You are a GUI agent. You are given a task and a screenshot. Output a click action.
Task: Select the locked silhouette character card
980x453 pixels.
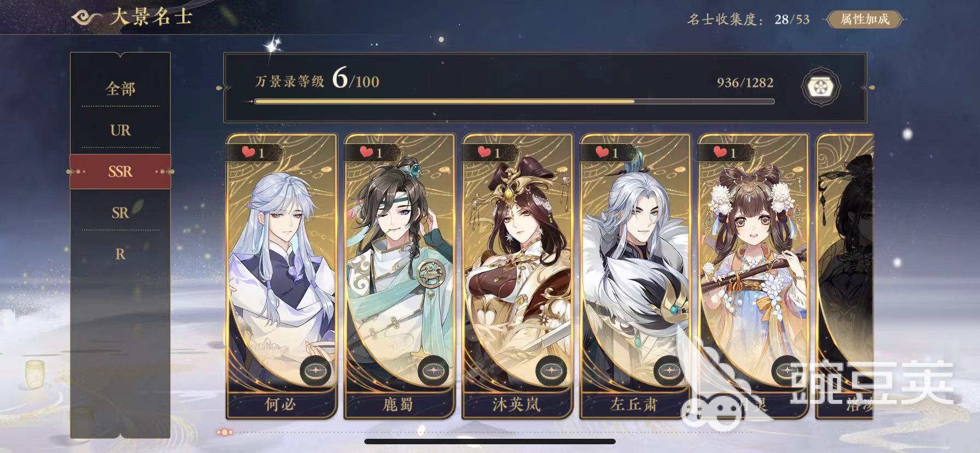[x=845, y=276]
